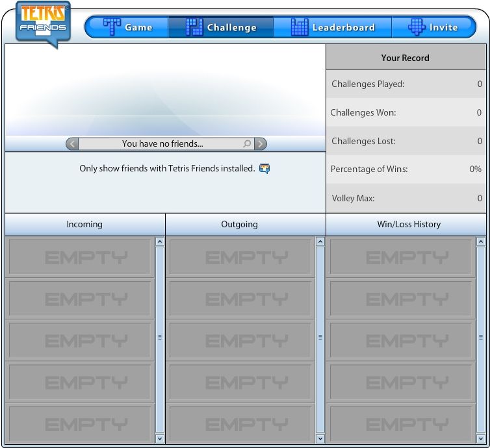Click Incoming list scroll-up arrow
Image resolution: width=490 pixels, height=448 pixels.
coord(160,242)
